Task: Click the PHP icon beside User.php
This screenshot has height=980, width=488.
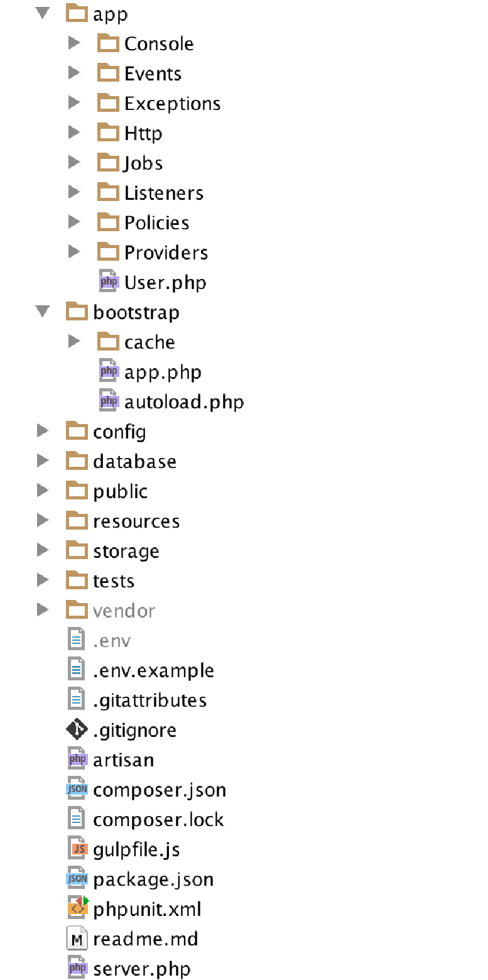Action: tap(109, 282)
